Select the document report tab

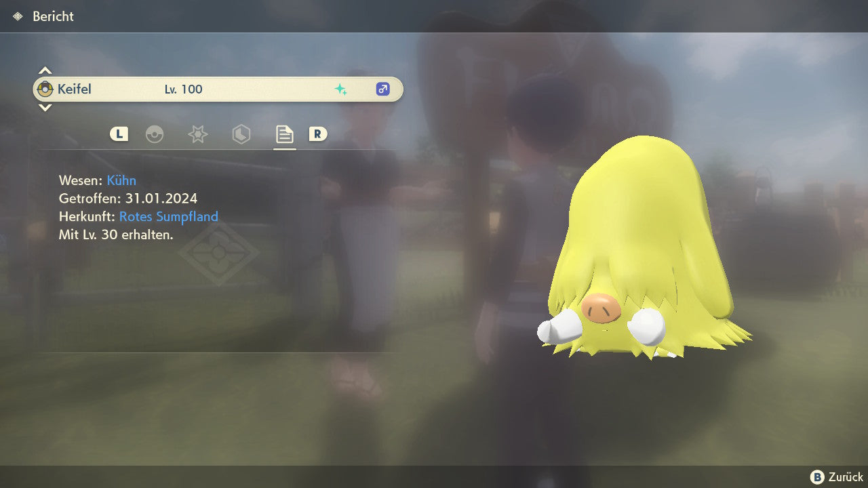284,134
